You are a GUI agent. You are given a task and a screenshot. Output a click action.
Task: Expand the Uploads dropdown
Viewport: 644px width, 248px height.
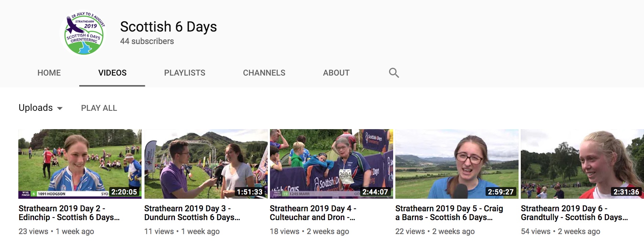(41, 108)
